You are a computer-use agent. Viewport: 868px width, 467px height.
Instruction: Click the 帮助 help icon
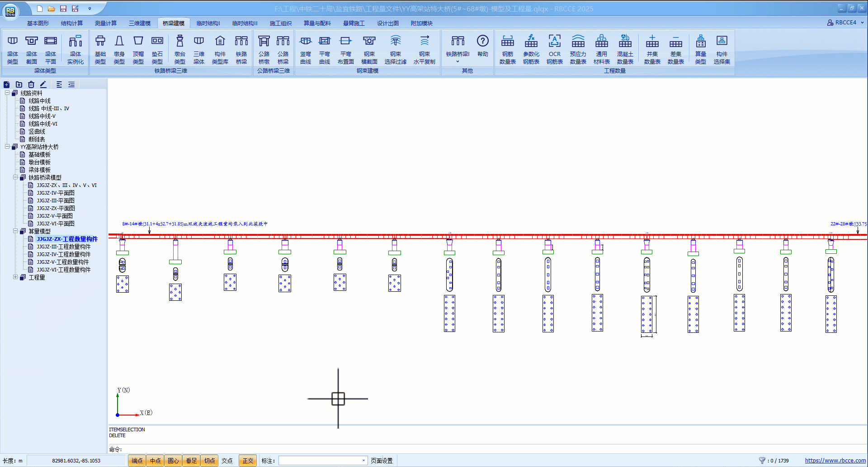pos(482,46)
